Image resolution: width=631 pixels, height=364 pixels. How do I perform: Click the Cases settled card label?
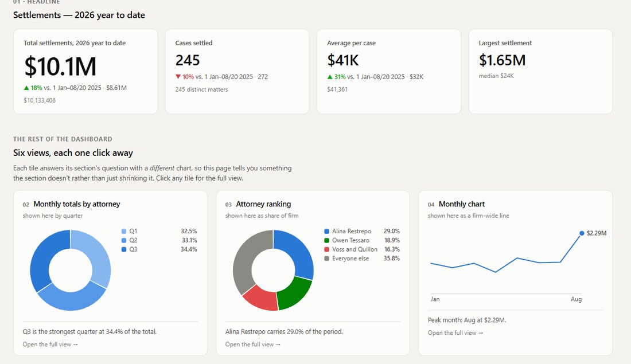coord(193,43)
